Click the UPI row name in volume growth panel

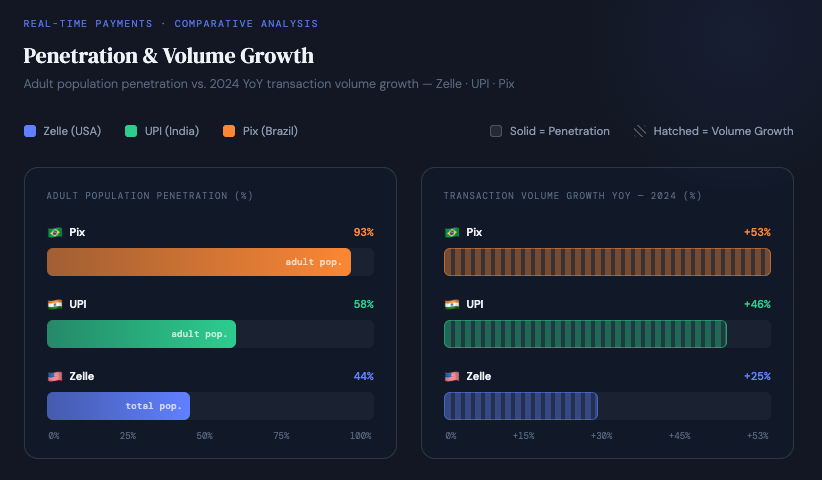coord(475,304)
